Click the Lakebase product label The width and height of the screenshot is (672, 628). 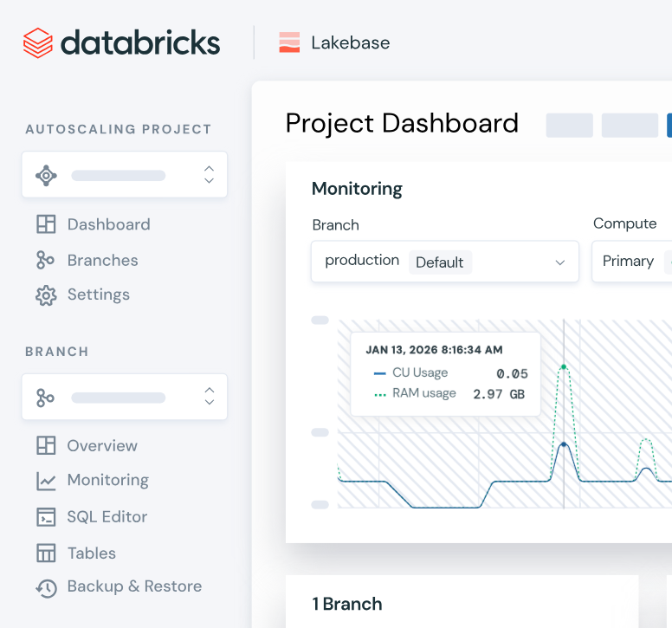coord(351,42)
